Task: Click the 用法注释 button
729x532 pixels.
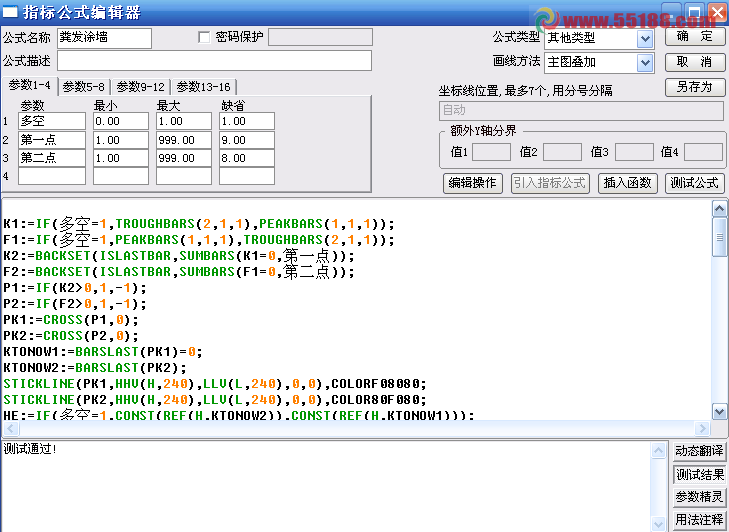Action: coord(699,519)
